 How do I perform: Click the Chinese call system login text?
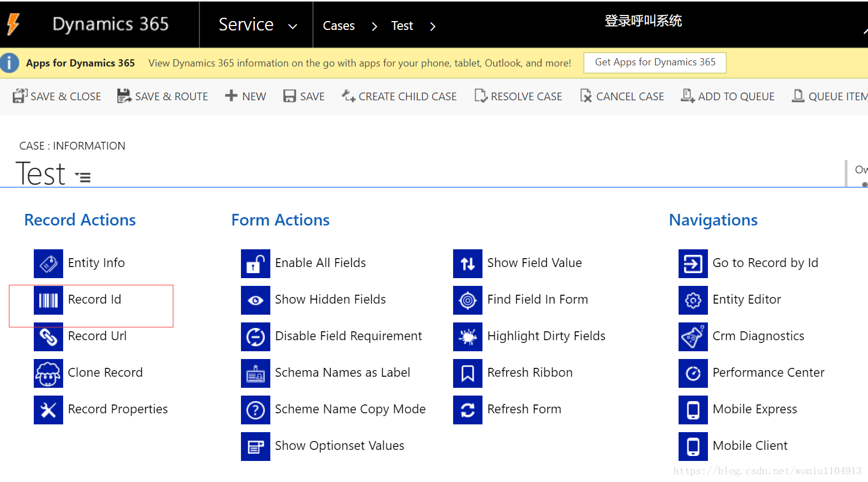tap(643, 21)
